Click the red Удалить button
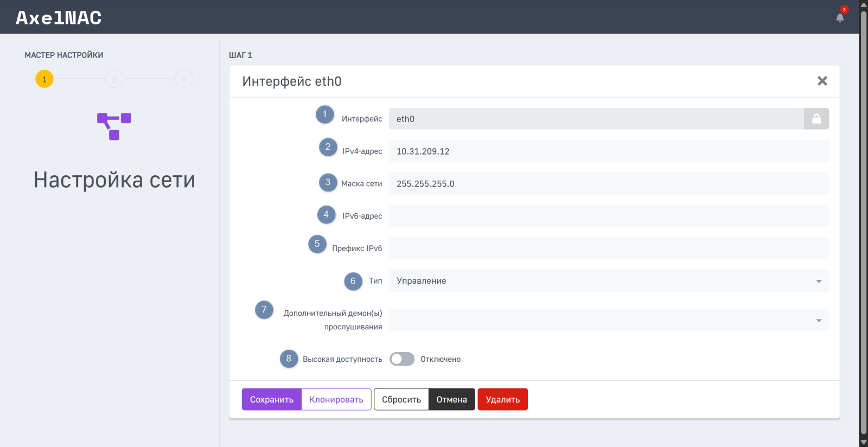Screen dimensions: 868x447 (x=502, y=399)
